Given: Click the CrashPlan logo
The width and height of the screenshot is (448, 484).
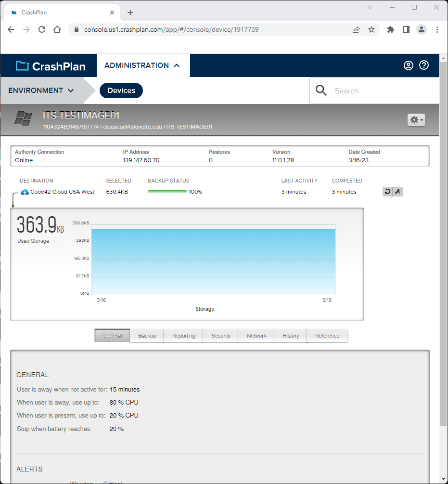Looking at the screenshot, I should [51, 66].
